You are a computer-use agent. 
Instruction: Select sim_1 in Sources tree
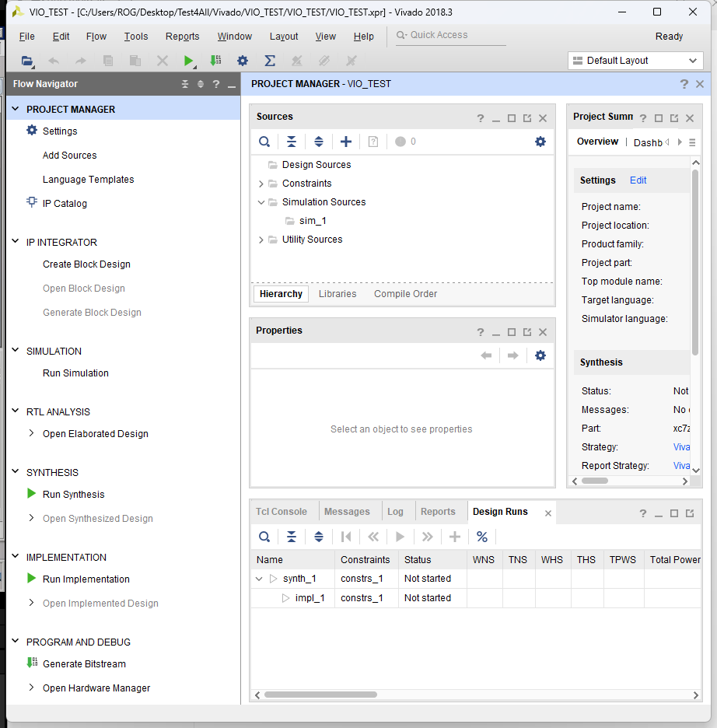tap(313, 221)
